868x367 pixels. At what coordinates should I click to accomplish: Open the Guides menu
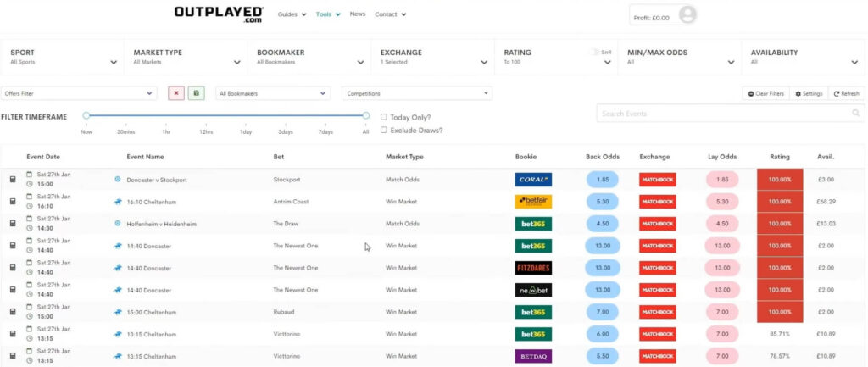(x=292, y=14)
